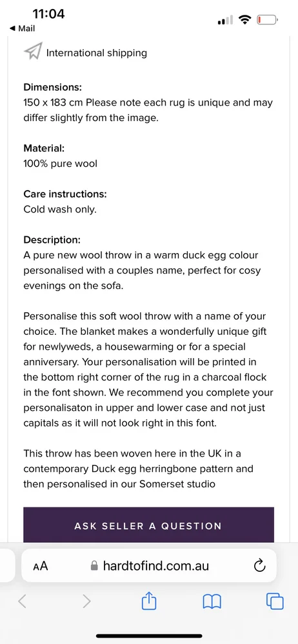The image size is (298, 644).
Task: Open the Share sheet icon
Action: (149, 601)
